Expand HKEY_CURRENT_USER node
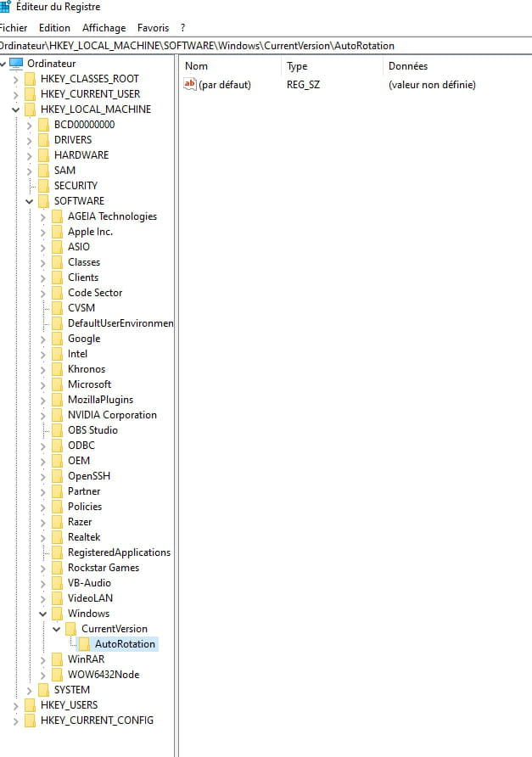The height and width of the screenshot is (757, 532). click(16, 95)
